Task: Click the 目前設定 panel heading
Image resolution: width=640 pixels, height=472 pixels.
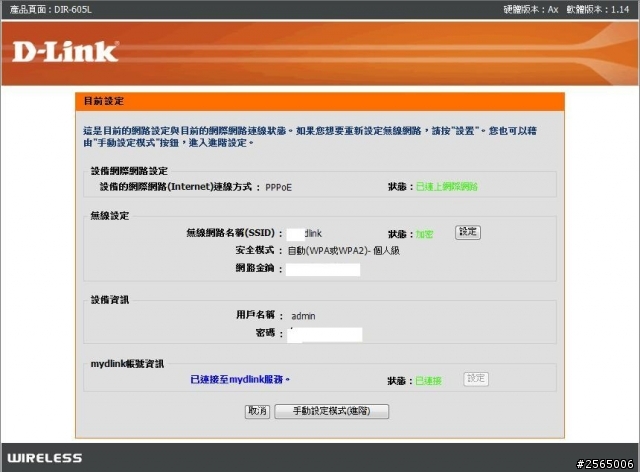Action: tap(104, 101)
